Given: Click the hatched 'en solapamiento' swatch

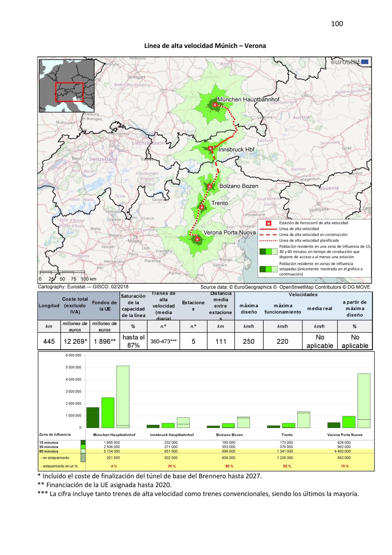Looking at the screenshot, I should tap(83, 458).
